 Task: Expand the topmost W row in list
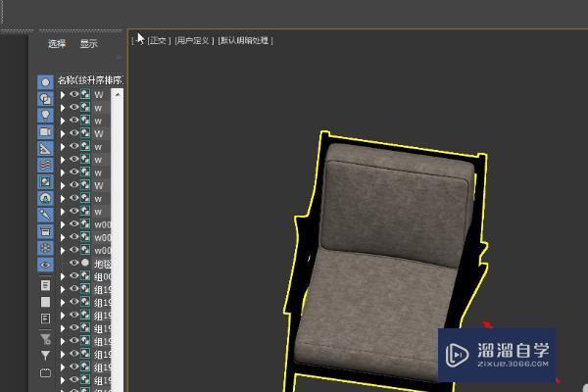point(63,95)
